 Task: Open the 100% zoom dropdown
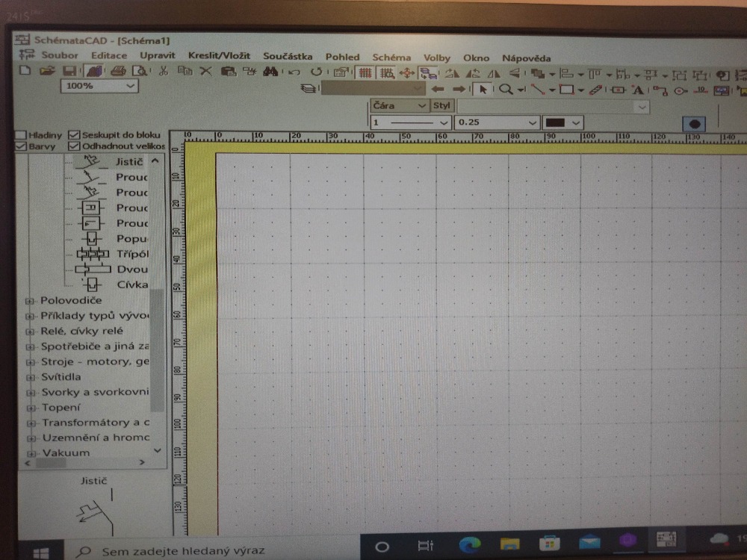(x=131, y=86)
